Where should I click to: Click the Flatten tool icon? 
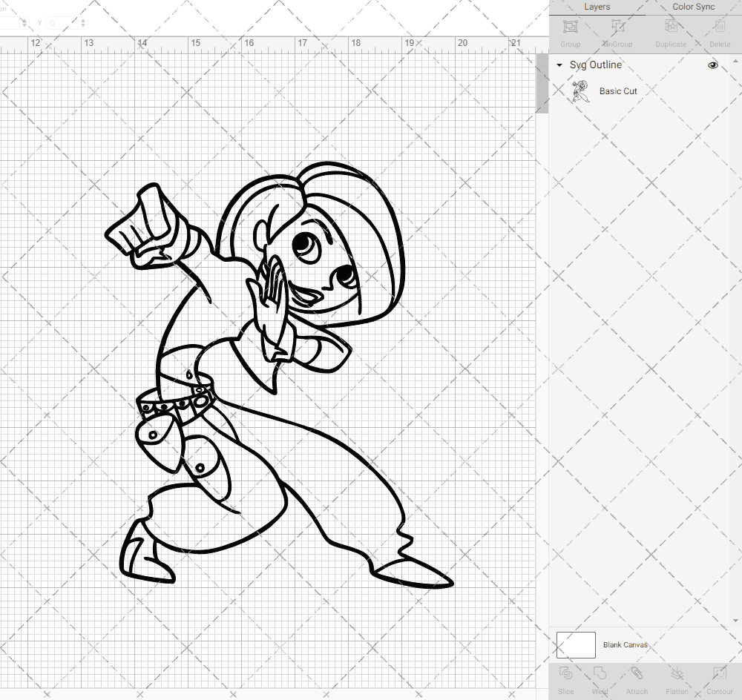(x=677, y=673)
